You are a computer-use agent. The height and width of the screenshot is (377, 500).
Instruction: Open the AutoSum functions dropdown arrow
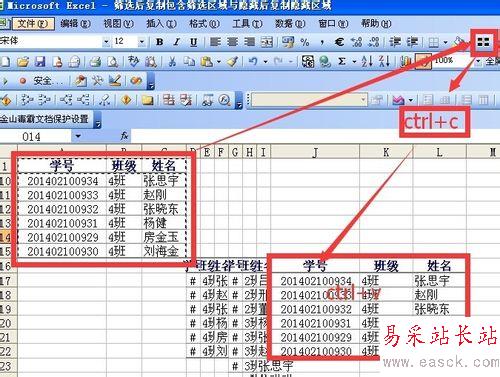point(354,62)
